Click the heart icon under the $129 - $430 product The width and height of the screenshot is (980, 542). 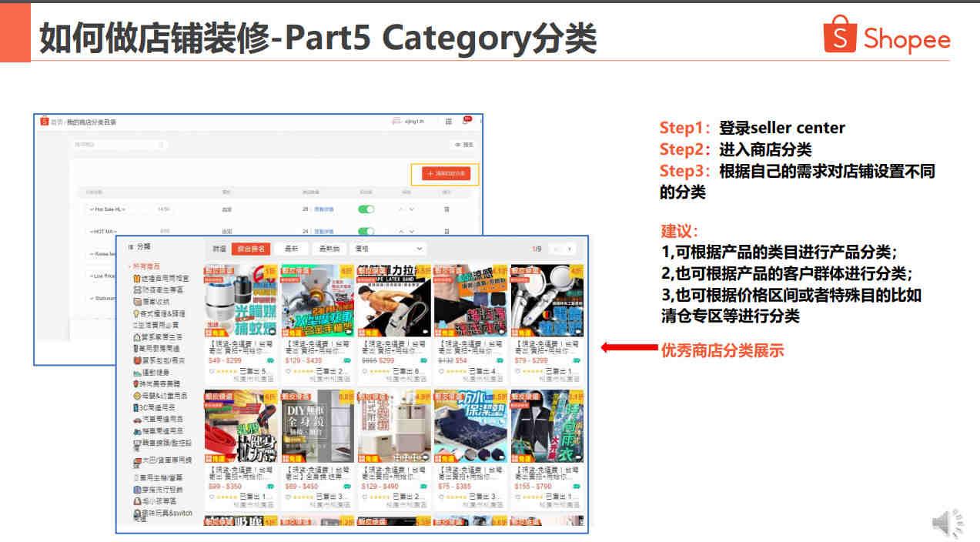(x=289, y=370)
